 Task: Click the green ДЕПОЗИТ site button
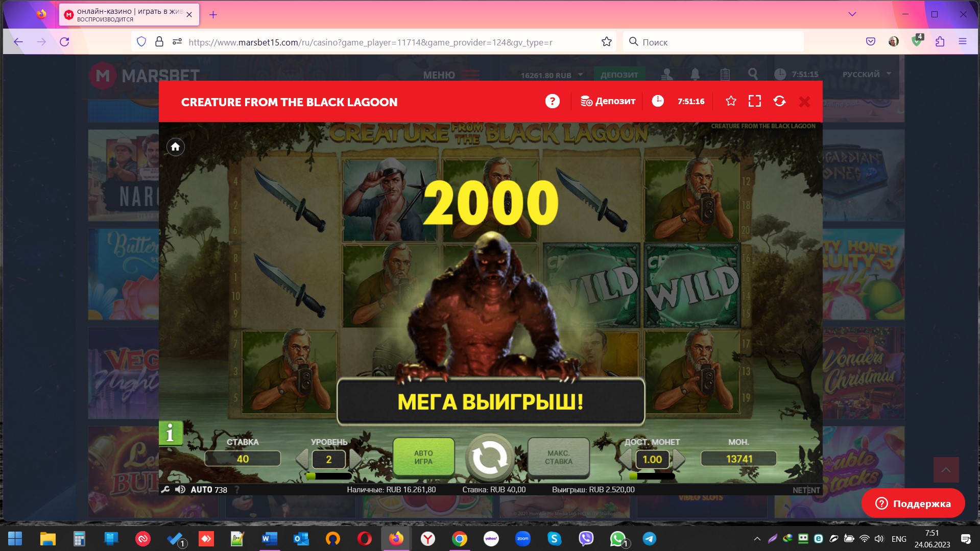click(x=619, y=75)
